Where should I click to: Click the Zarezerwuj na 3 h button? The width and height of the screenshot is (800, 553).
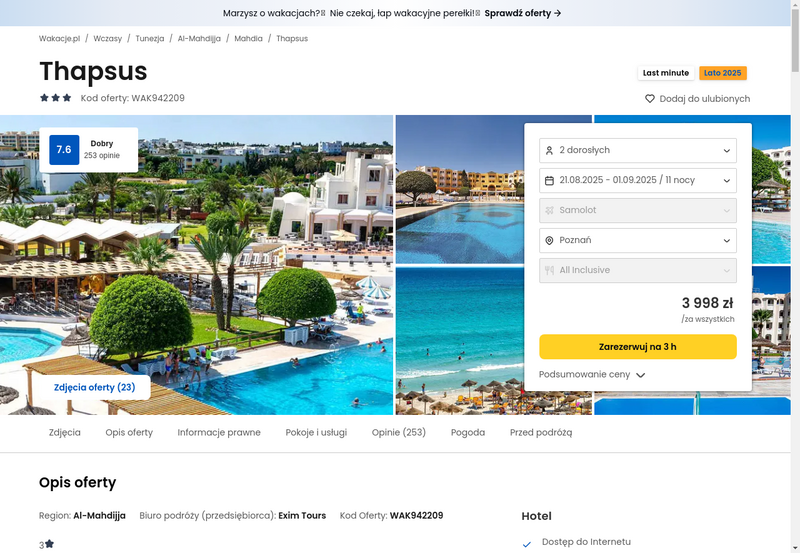point(638,347)
